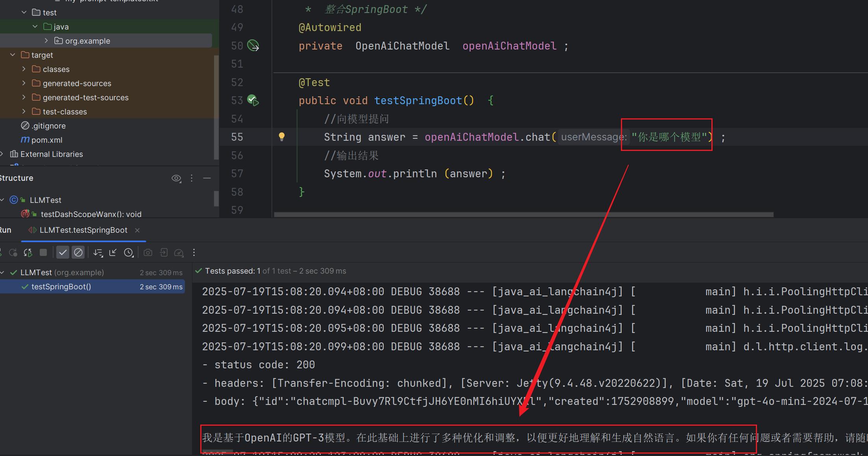Viewport: 868px width, 456px height.
Task: Click the GPT-3 answer output line
Action: coord(535,438)
